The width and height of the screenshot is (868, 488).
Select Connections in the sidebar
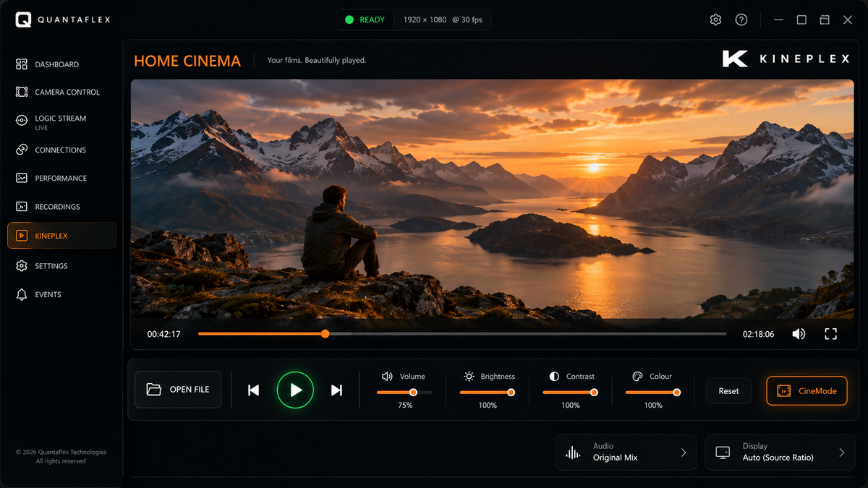tap(62, 150)
